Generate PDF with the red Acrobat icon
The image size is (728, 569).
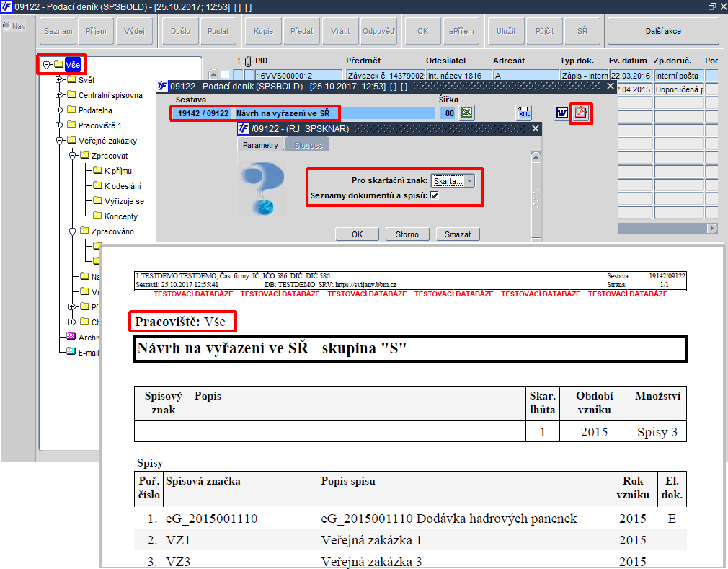coord(581,113)
